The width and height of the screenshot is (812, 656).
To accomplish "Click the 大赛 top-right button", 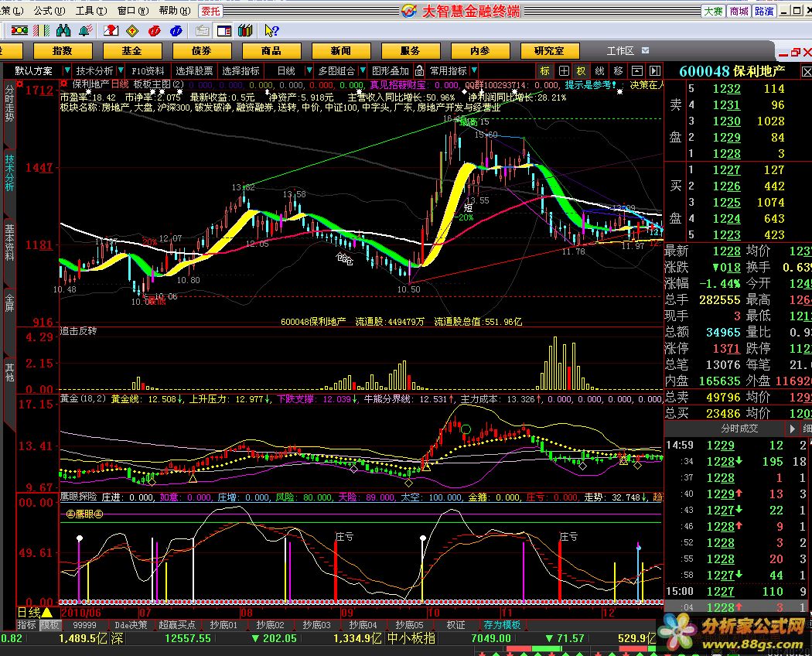I will 714,11.
